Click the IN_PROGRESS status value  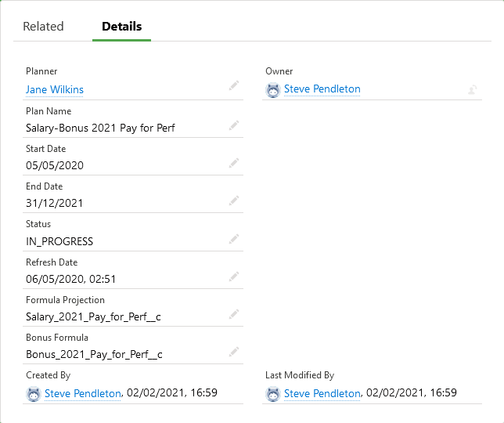pyautogui.click(x=59, y=241)
